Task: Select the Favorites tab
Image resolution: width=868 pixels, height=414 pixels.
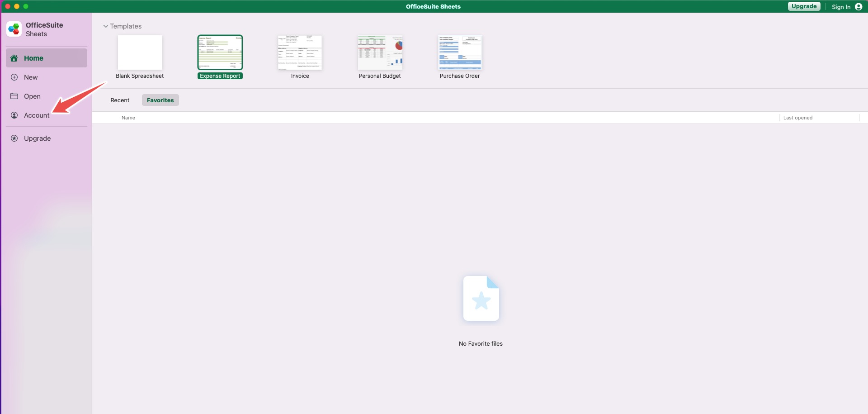Action: click(160, 100)
